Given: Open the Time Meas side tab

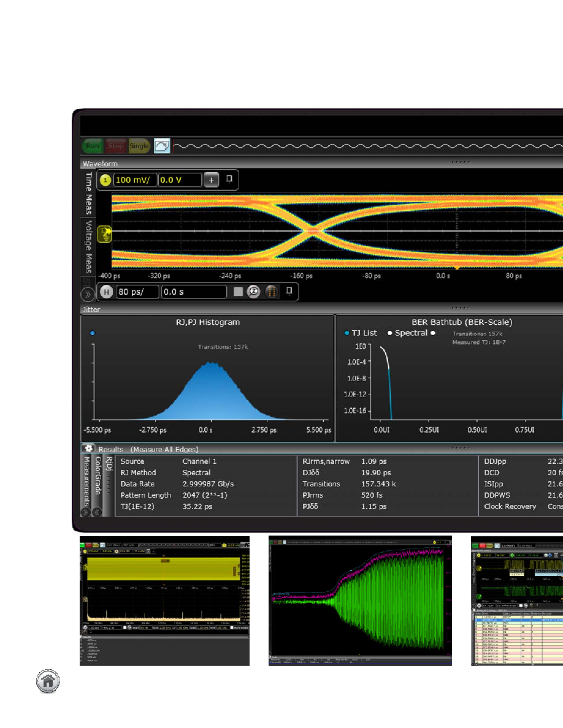Looking at the screenshot, I should click(88, 193).
